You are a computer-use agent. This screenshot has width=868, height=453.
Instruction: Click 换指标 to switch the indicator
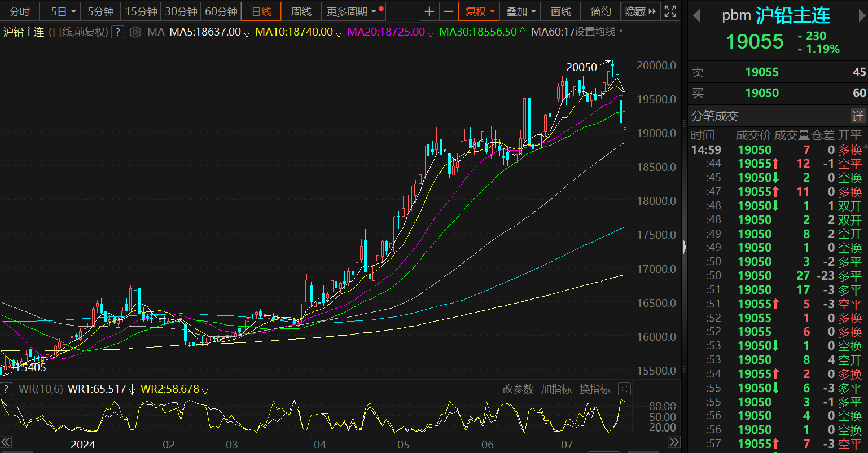(x=594, y=389)
